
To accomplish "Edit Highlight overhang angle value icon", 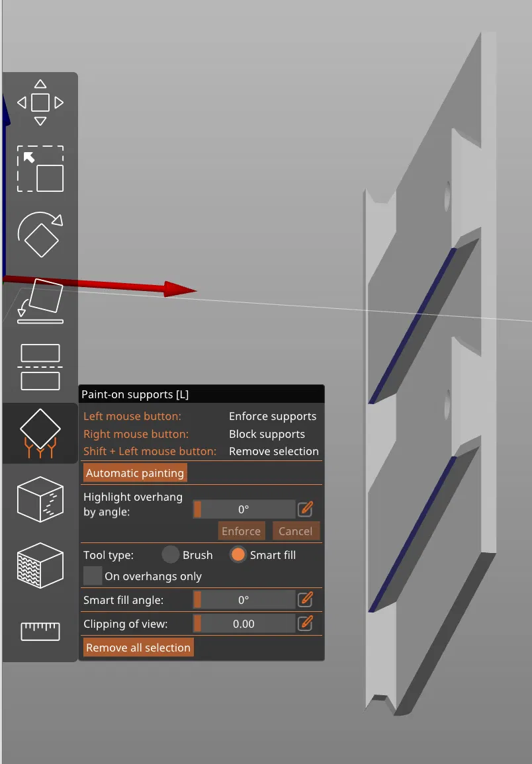I will 306,509.
